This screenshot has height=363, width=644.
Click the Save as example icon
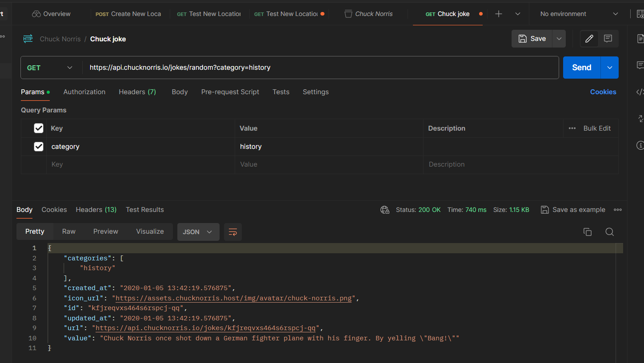point(545,210)
